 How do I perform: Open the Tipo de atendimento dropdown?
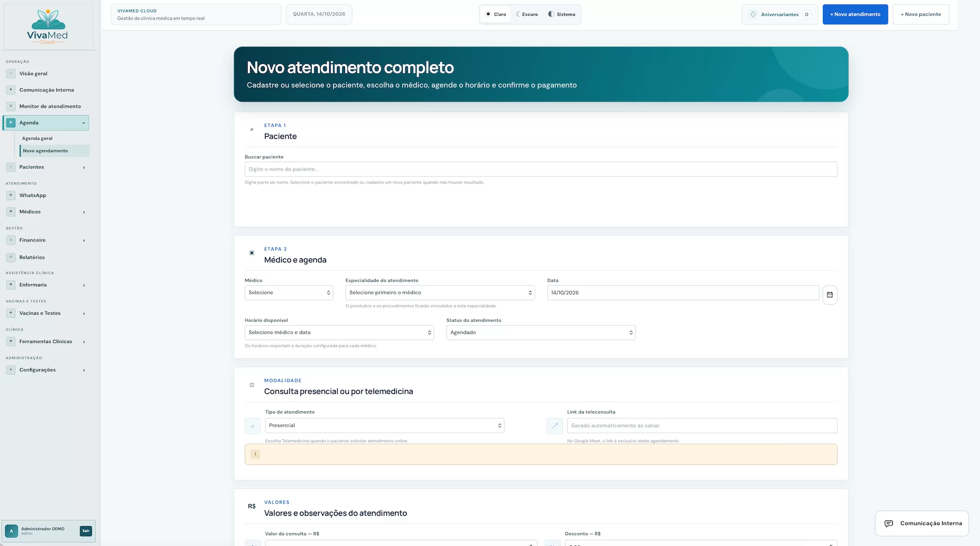385,426
